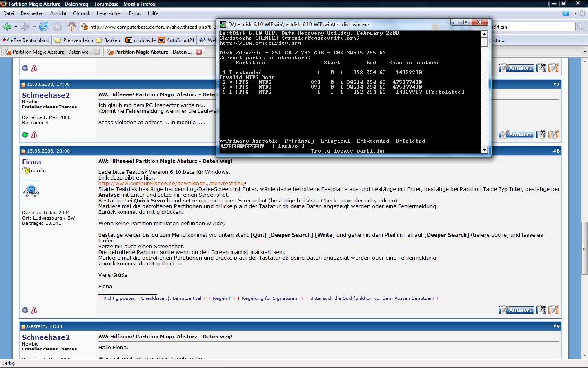Open the Forward button history dropdown
588x368 pixels.
[34, 27]
